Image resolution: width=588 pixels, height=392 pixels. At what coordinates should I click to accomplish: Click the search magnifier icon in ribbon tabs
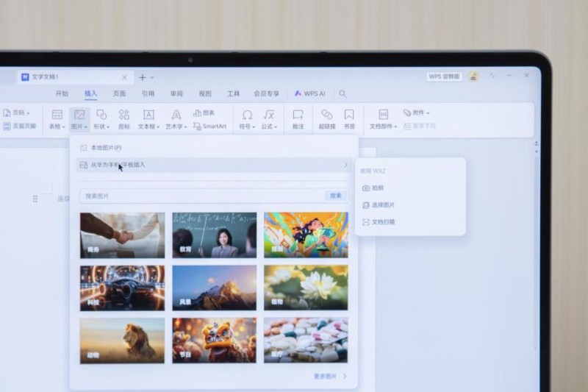(x=343, y=94)
